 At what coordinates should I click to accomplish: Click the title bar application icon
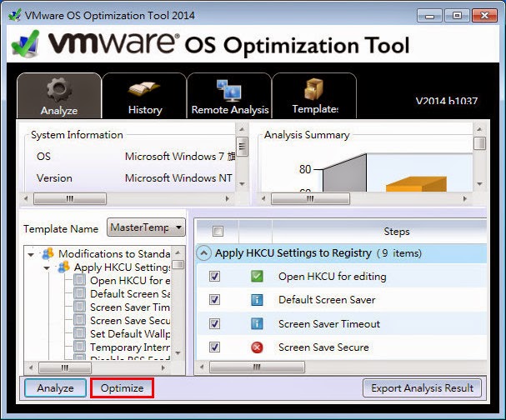pos(14,15)
